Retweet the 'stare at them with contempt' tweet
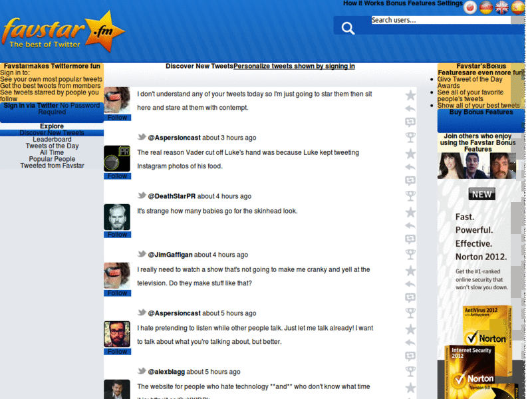 pos(410,122)
